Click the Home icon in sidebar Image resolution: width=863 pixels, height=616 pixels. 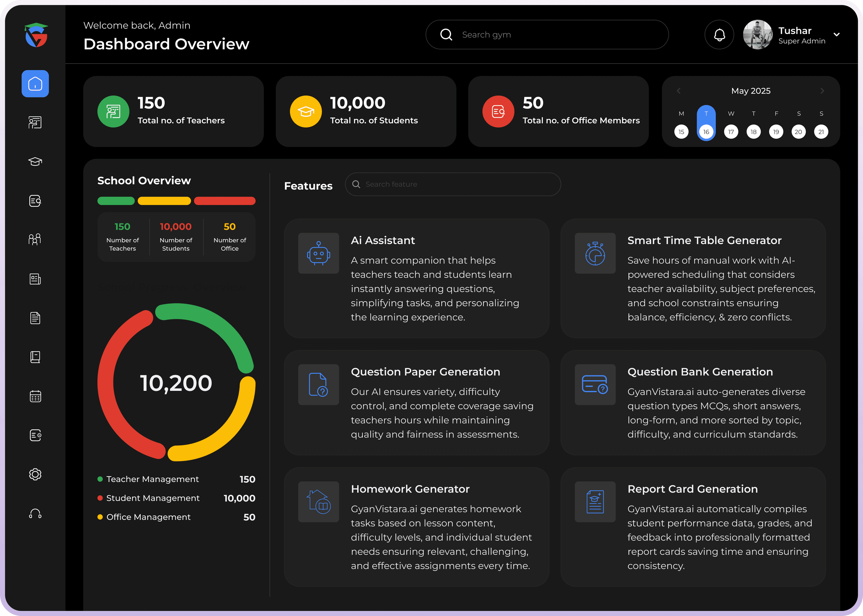click(x=35, y=84)
